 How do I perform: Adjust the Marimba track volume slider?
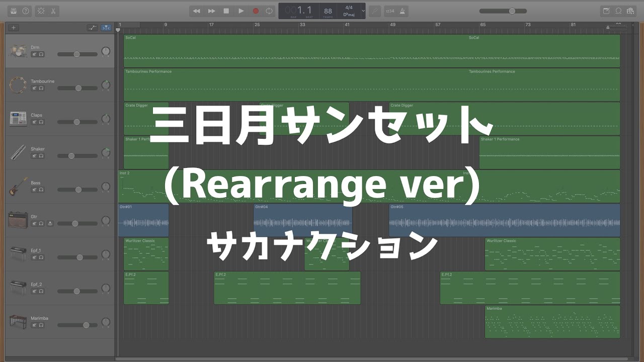(77, 325)
